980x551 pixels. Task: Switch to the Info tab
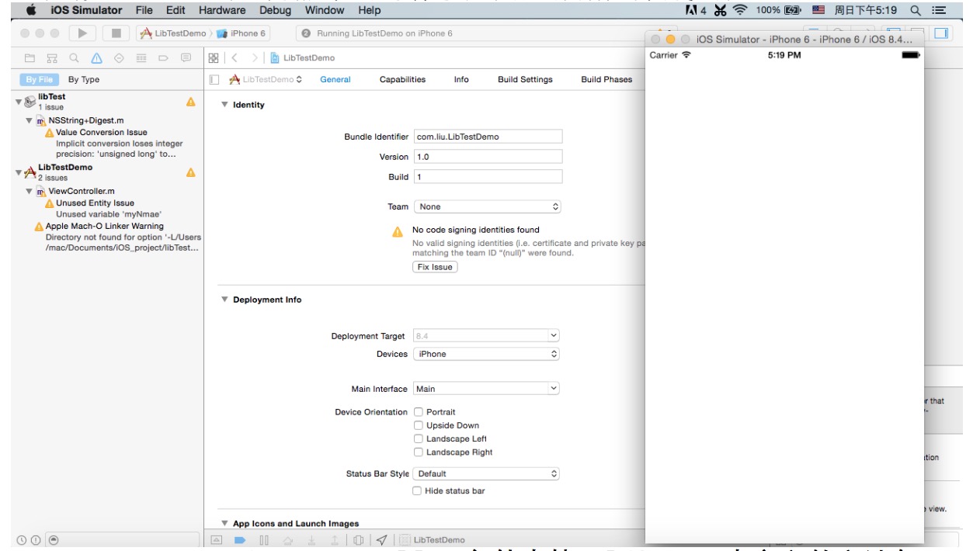461,79
